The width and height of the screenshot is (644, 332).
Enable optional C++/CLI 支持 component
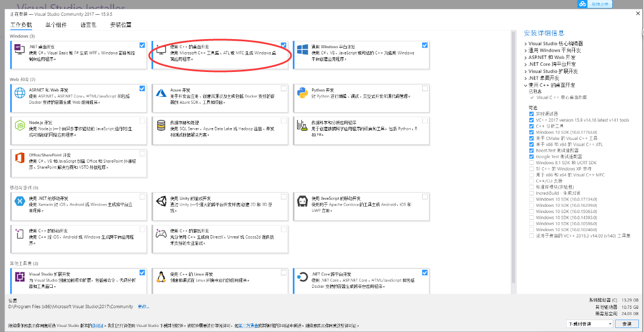[532, 181]
